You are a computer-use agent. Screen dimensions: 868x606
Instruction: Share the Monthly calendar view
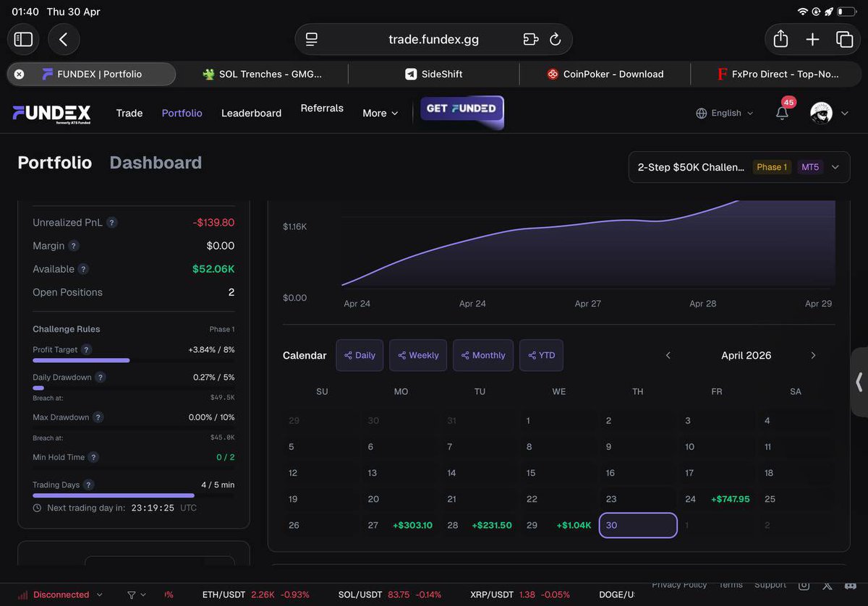[483, 355]
